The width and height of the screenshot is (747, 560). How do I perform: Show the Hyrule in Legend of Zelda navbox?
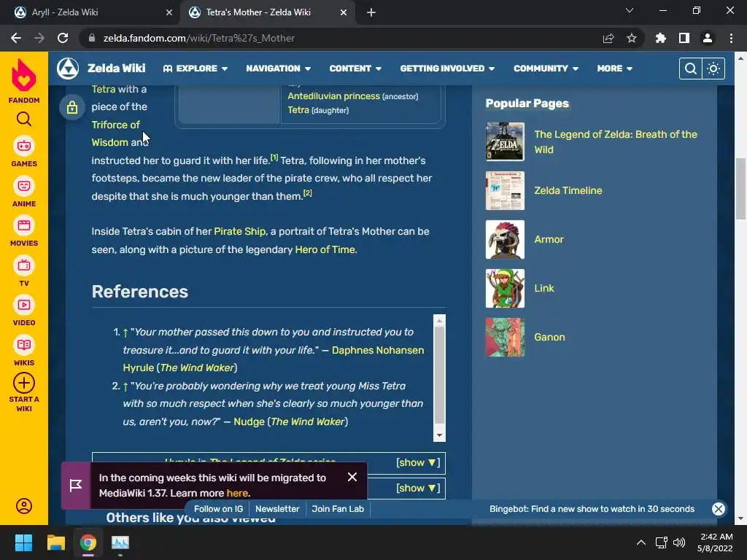pyautogui.click(x=418, y=462)
